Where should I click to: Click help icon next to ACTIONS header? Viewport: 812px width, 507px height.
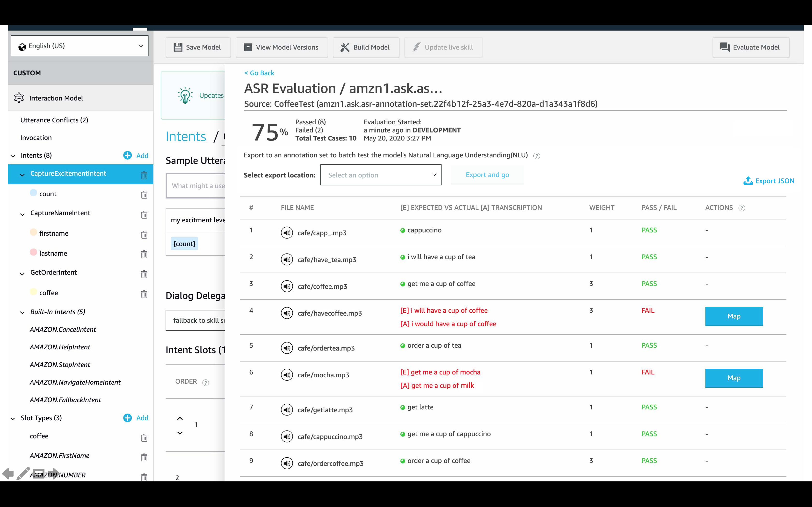coord(742,208)
